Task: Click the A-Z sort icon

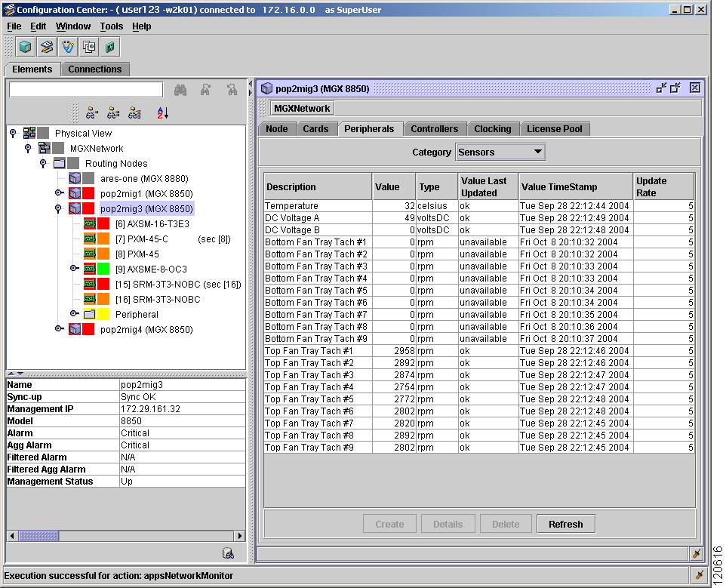Action: pos(162,112)
